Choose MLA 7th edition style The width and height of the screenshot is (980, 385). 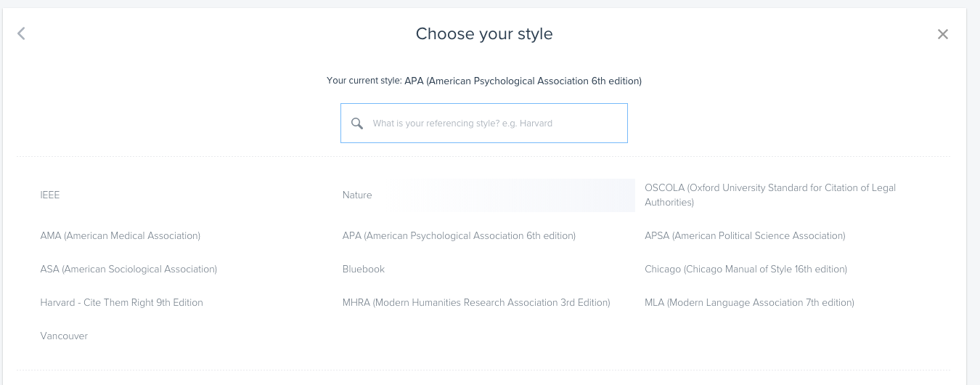coord(749,303)
